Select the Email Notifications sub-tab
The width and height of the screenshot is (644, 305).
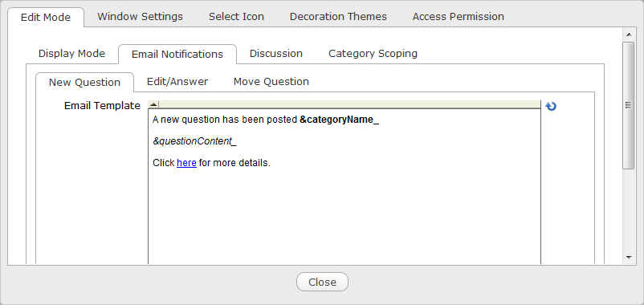177,55
